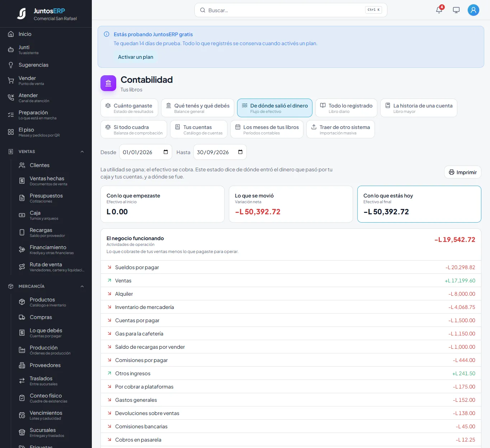Screen dimensions: 490x448
Task: Open the Desde date picker calendar
Action: 166,152
